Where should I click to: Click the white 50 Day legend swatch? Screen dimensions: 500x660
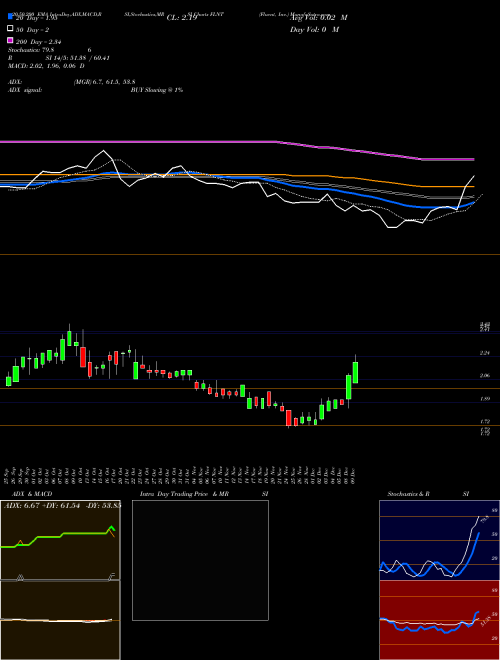pos(10,29)
